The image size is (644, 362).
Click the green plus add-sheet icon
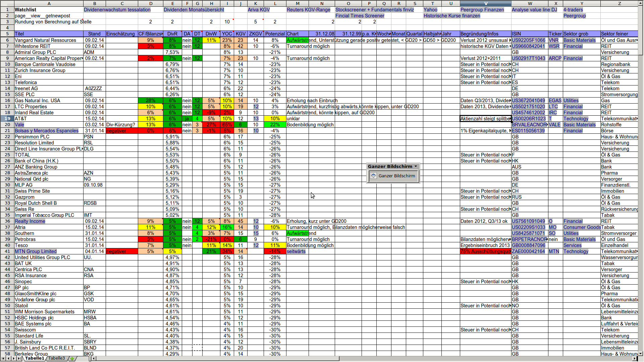click(x=72, y=359)
